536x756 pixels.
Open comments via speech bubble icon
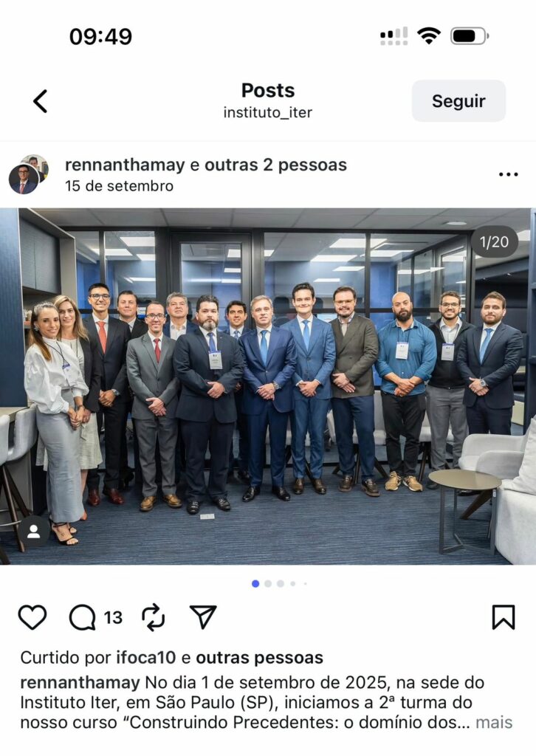tap(83, 618)
